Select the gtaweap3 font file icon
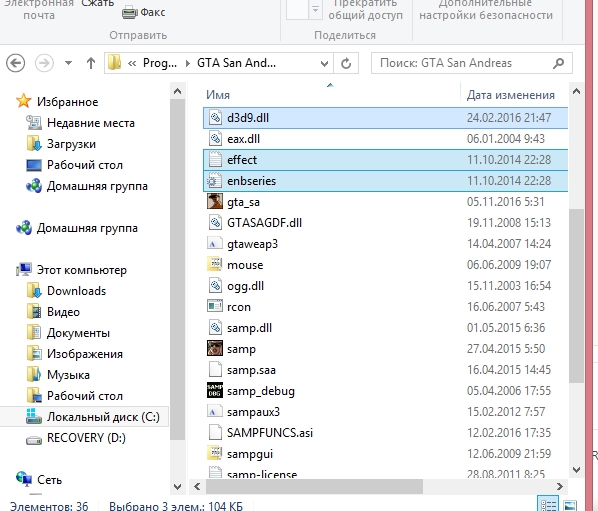This screenshot has height=511, width=598. 215,244
